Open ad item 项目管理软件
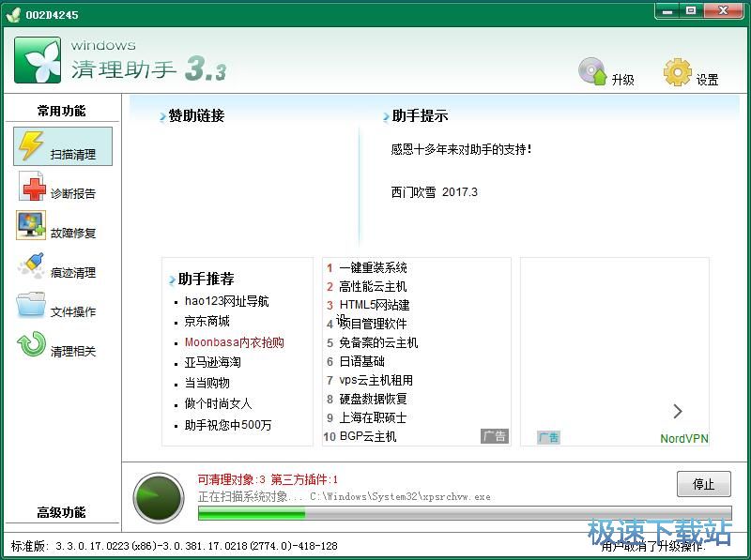The width and height of the screenshot is (751, 560). pos(373,324)
